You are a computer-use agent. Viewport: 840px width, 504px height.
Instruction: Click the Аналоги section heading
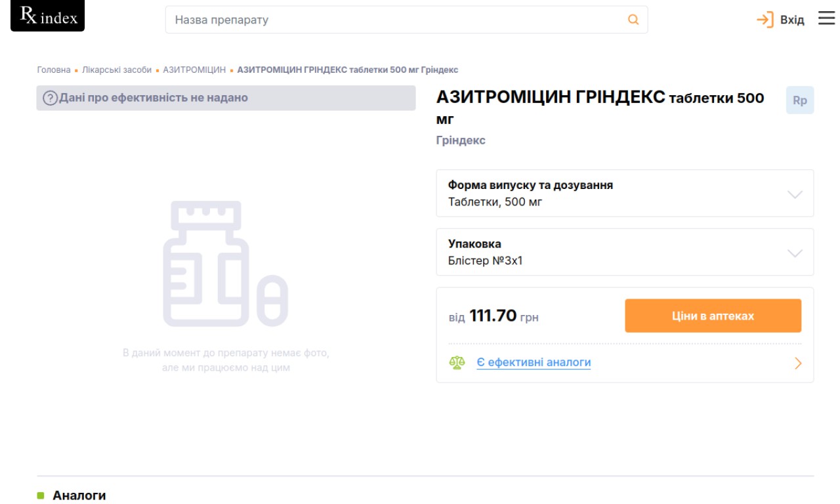(79, 495)
